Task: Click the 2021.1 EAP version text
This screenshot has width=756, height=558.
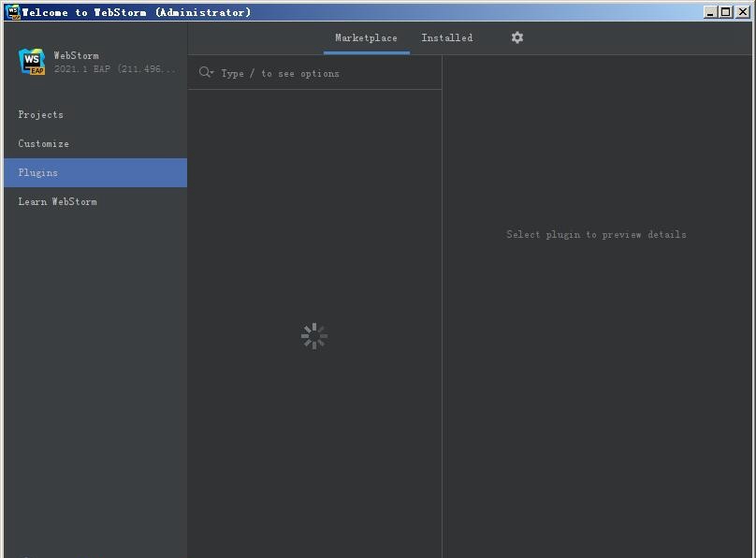Action: point(115,69)
